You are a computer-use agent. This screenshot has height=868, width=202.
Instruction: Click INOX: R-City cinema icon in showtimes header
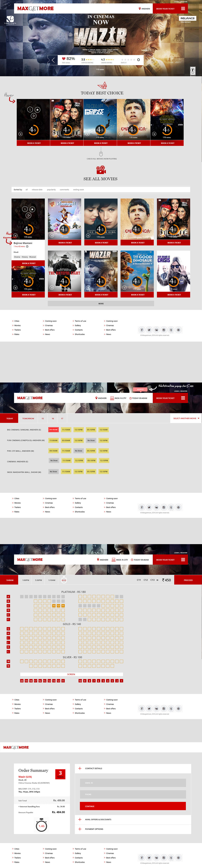click(x=112, y=398)
